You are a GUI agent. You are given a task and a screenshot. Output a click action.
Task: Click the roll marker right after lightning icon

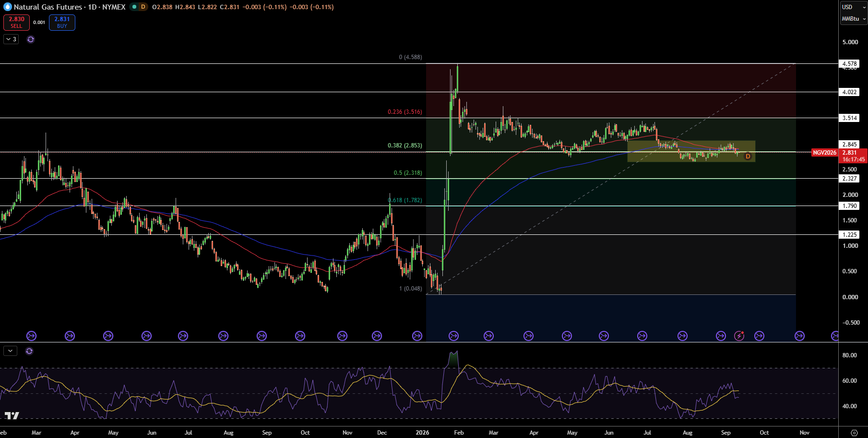759,336
